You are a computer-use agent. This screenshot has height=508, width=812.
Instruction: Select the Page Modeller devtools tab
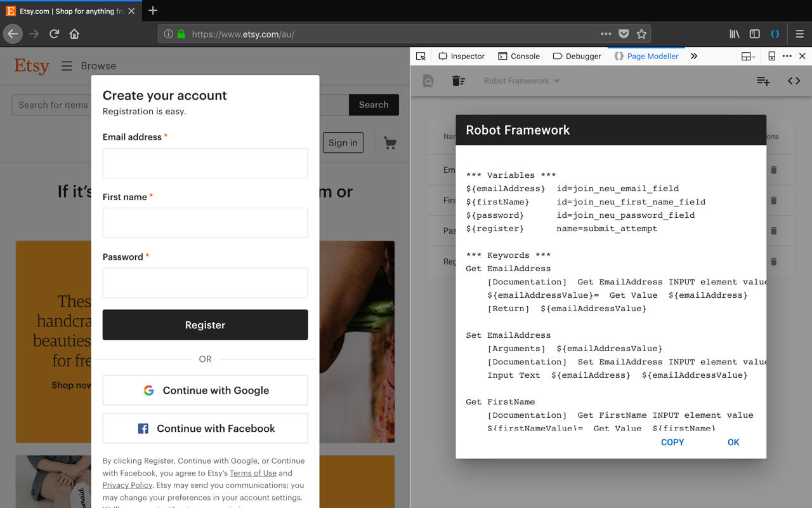point(646,56)
